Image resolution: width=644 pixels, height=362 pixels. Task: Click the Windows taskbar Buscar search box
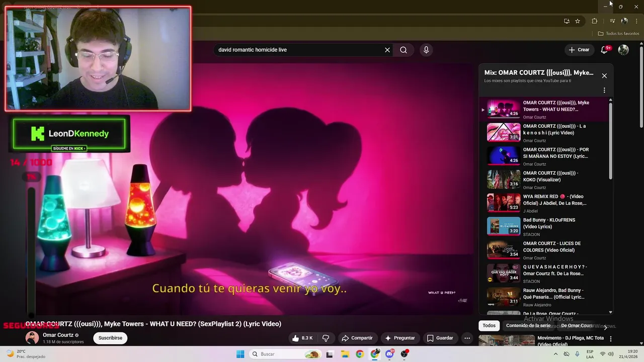point(285,354)
